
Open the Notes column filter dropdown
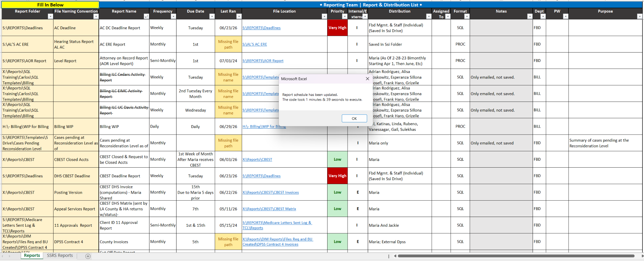[x=530, y=16]
